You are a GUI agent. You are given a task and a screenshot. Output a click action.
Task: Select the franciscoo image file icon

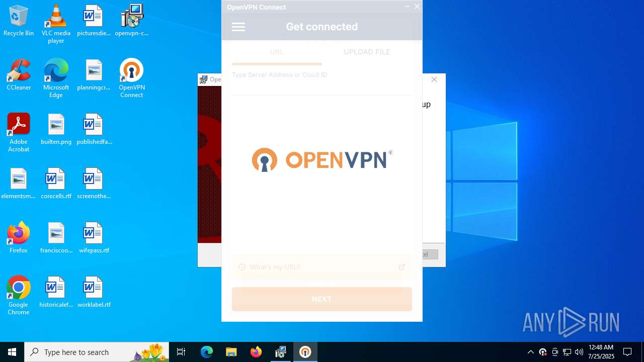coord(56,238)
